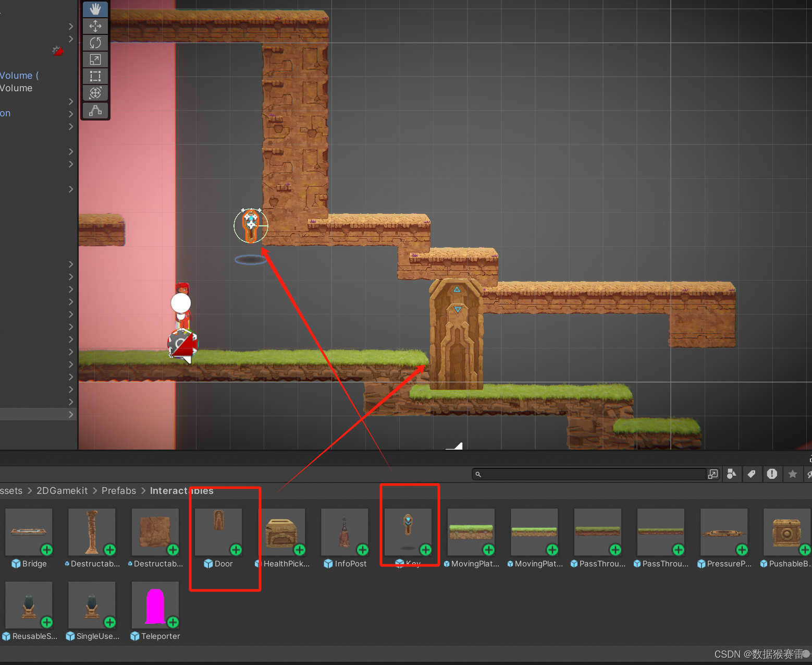
Task: Select the PushableBox prefab thumbnail
Action: pyautogui.click(x=787, y=532)
